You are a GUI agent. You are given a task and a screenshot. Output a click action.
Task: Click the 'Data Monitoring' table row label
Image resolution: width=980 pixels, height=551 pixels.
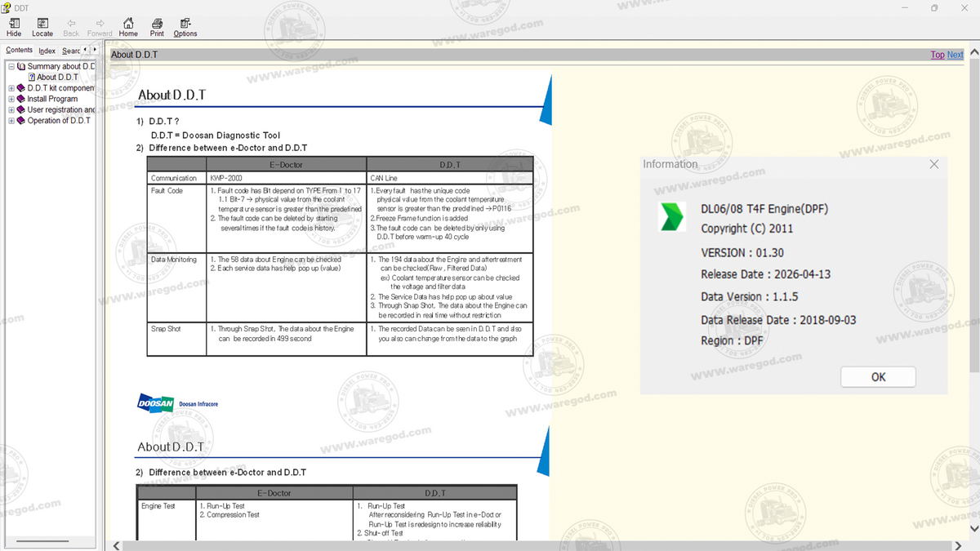pyautogui.click(x=174, y=260)
